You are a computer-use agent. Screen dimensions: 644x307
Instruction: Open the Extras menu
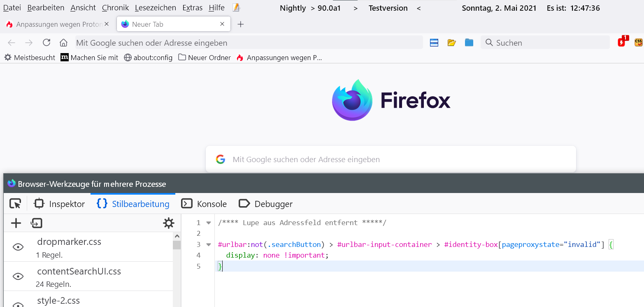(x=192, y=8)
